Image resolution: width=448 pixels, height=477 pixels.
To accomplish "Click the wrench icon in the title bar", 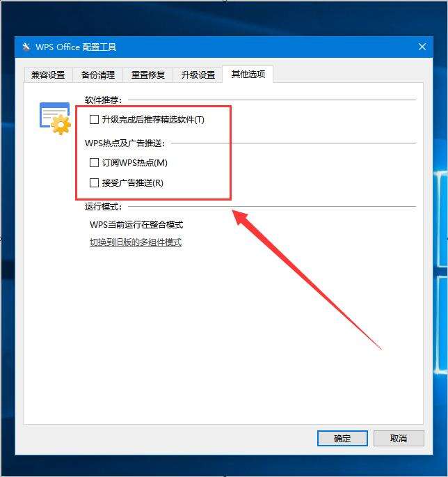I will [26, 47].
